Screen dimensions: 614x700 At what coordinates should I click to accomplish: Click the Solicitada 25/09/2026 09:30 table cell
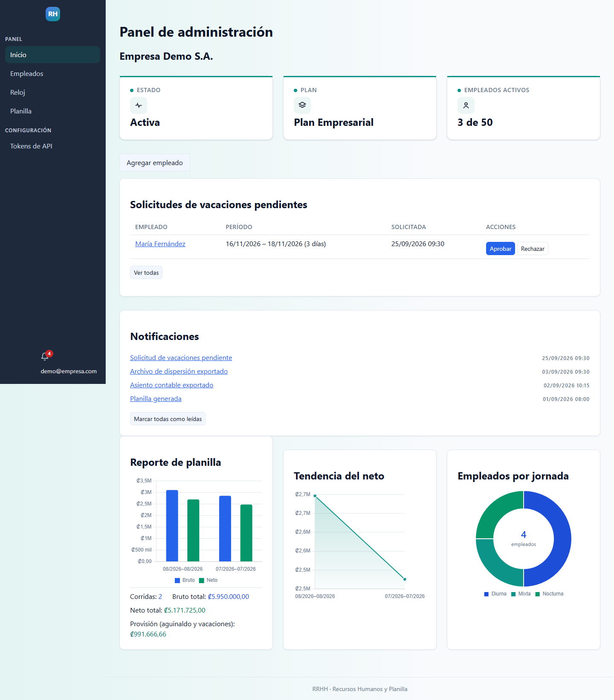[x=418, y=244]
